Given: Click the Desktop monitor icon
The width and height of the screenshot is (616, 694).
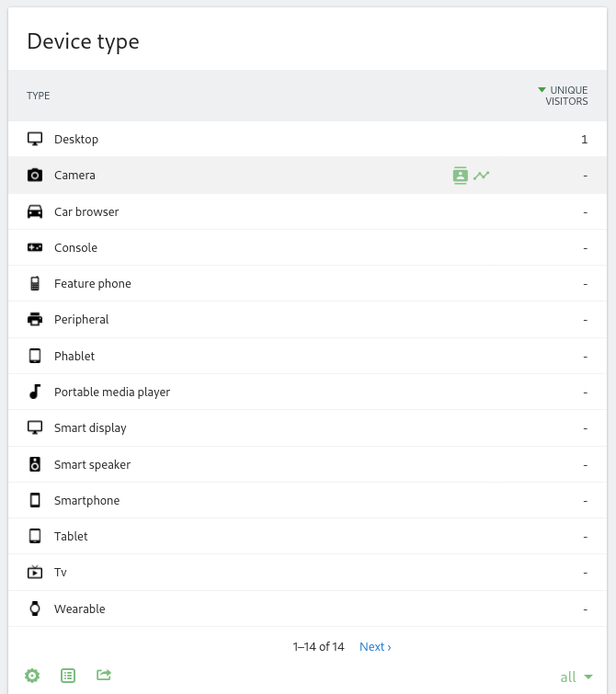Looking at the screenshot, I should [x=35, y=140].
